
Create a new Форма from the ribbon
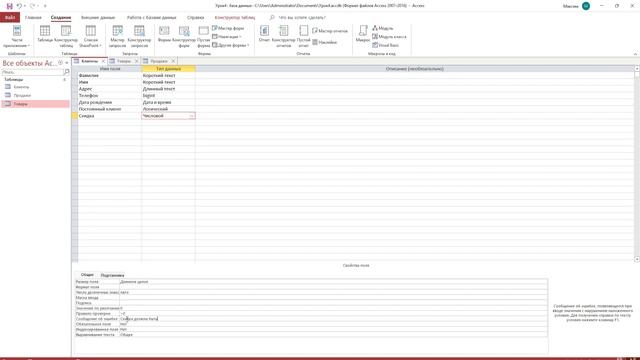(164, 34)
